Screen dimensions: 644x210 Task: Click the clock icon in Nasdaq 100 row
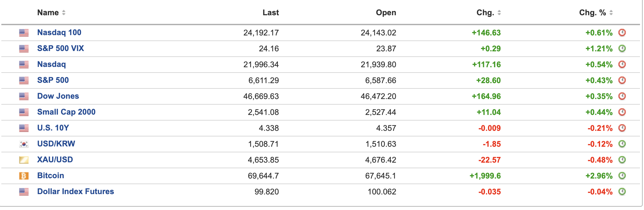tap(622, 32)
